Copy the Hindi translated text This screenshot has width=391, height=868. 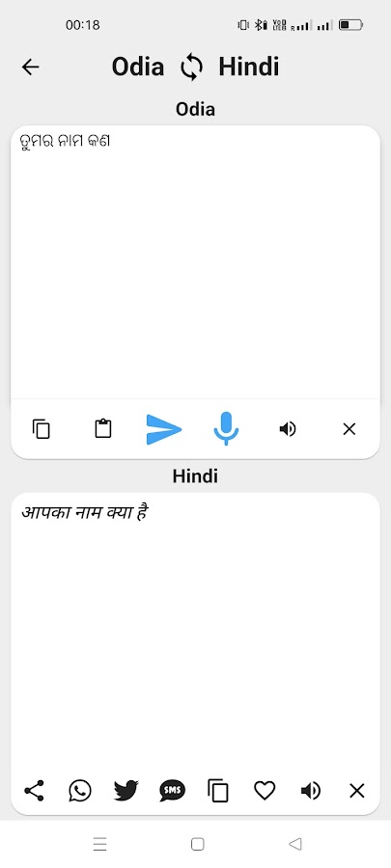pos(218,791)
